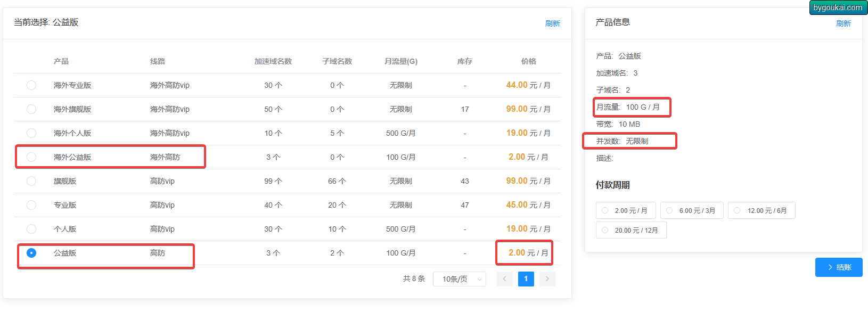Select the 专业版 product radio button
This screenshot has width=868, height=328.
(31, 205)
